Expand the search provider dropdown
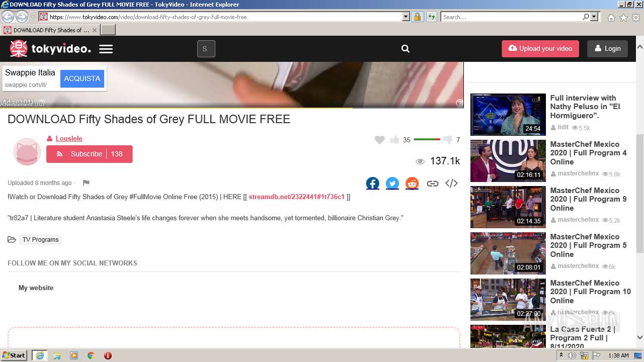Image resolution: width=644 pixels, height=362 pixels. (594, 17)
